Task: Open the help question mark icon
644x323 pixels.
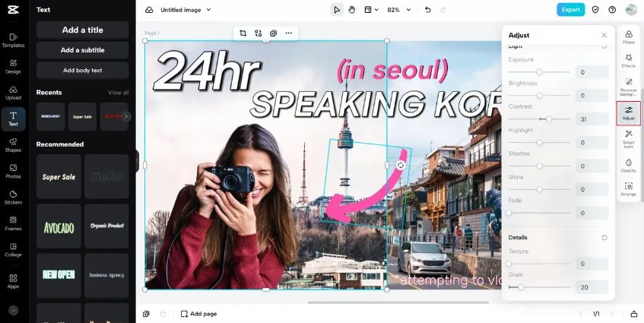Action: [612, 10]
